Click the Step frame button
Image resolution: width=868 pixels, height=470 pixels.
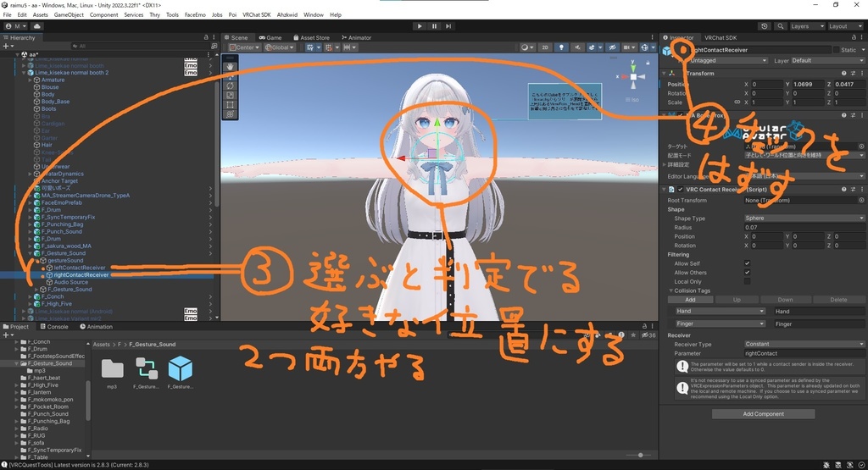tap(448, 26)
